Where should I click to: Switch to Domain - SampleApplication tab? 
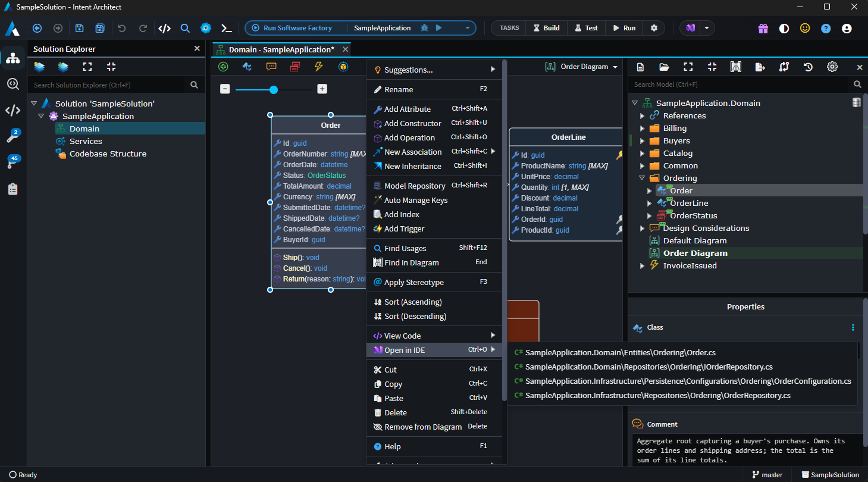tap(281, 49)
